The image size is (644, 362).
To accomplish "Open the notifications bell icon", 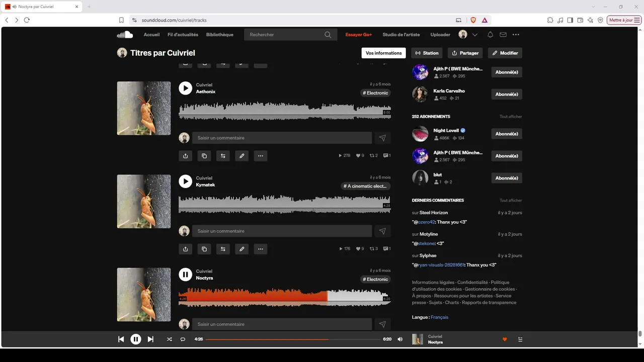I will click(490, 35).
